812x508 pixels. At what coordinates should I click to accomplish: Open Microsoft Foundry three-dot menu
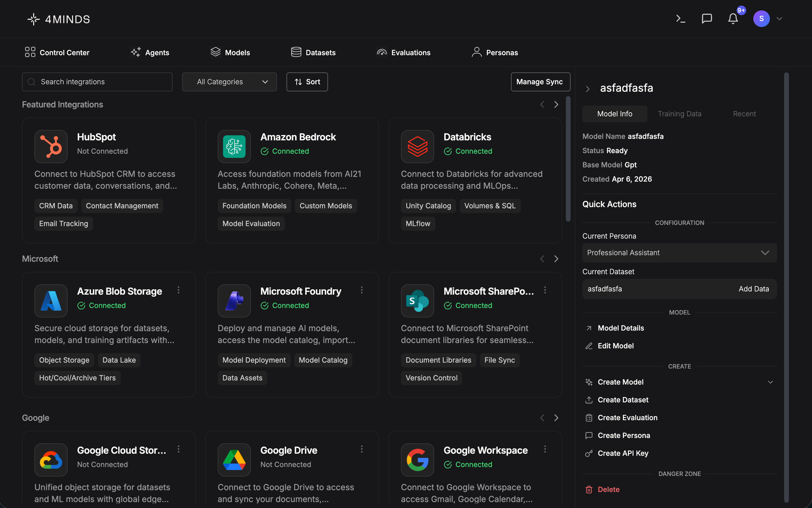(362, 290)
